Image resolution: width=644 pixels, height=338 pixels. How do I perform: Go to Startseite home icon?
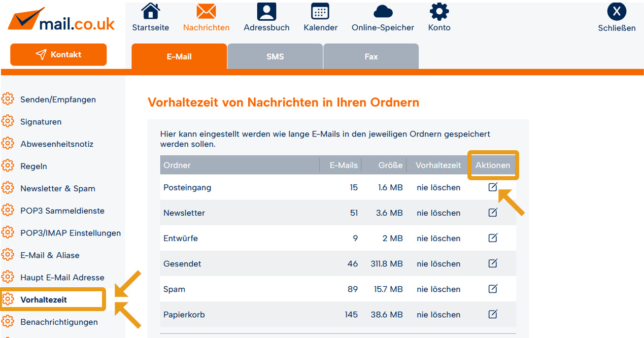pos(150,12)
